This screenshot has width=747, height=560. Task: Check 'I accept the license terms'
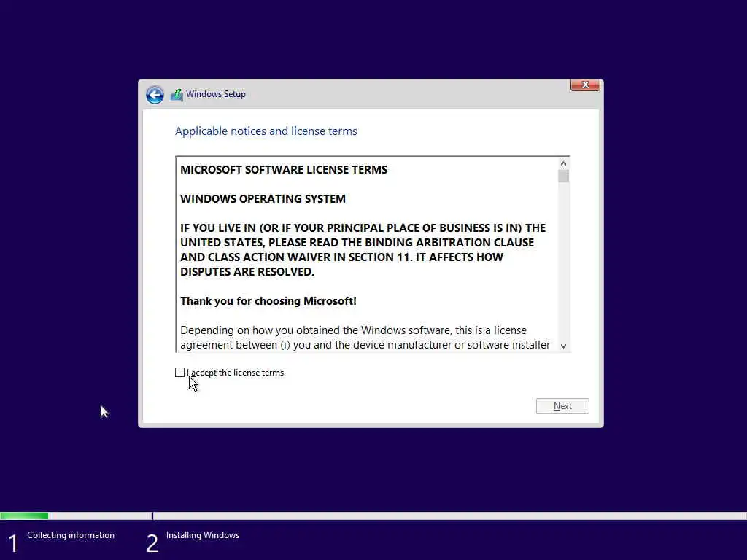pos(179,373)
